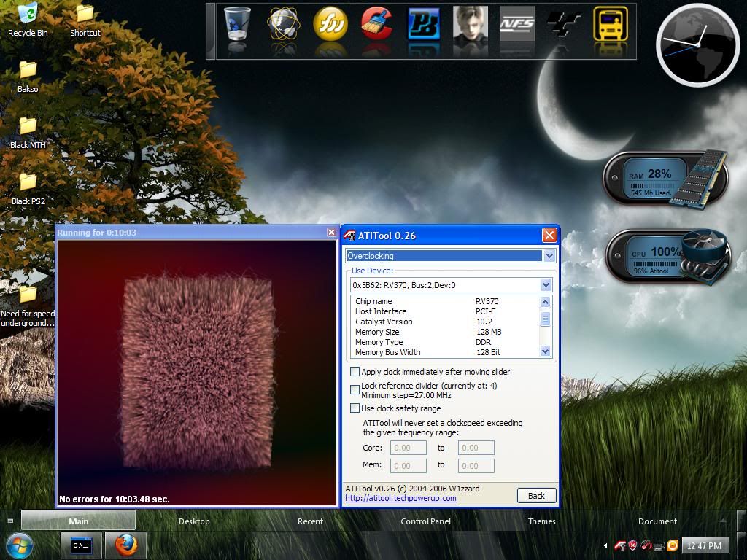The width and height of the screenshot is (747, 560).
Task: Launch the MotoGP dock icon
Action: click(564, 24)
